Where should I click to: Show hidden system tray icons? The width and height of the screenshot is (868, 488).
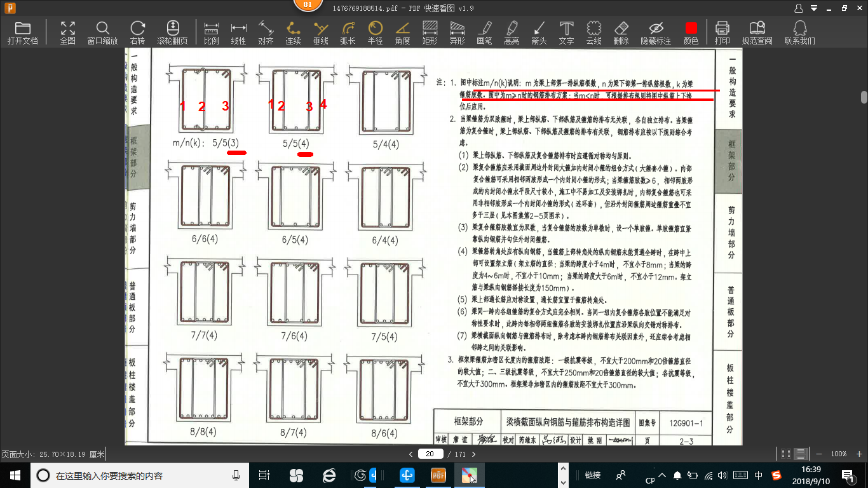(663, 475)
